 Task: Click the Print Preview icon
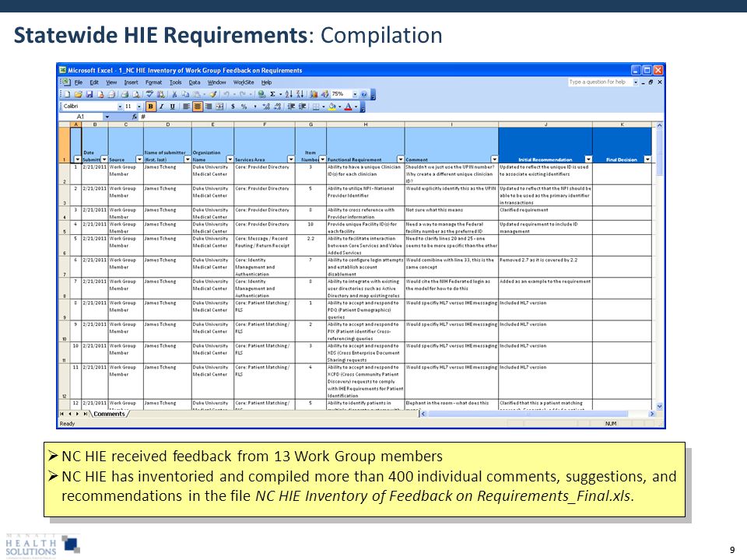[x=136, y=94]
